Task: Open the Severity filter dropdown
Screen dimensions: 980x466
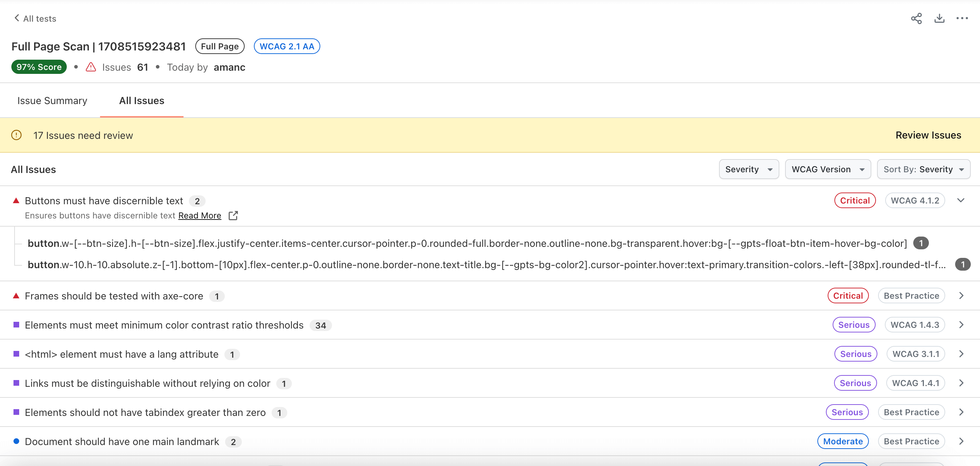Action: [x=748, y=169]
